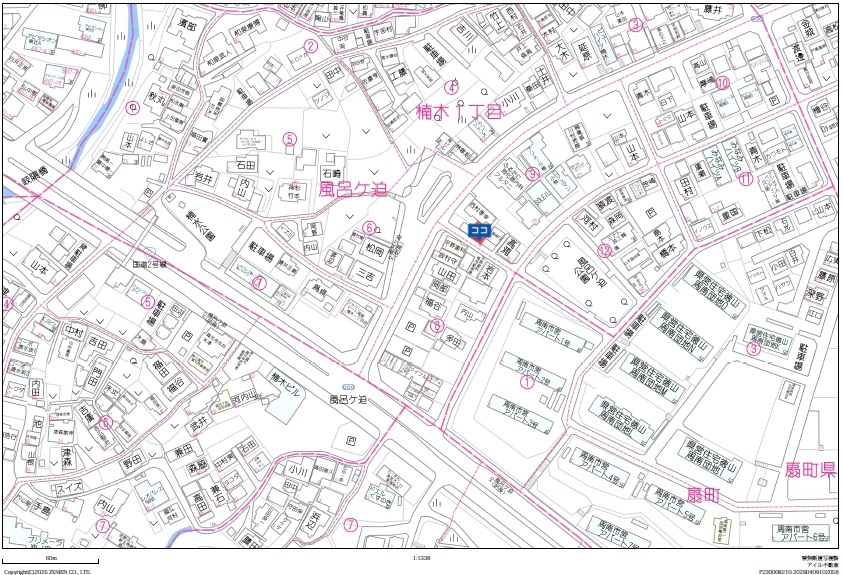Click the circled block number 10 marker
The height and width of the screenshot is (575, 843).
(722, 83)
